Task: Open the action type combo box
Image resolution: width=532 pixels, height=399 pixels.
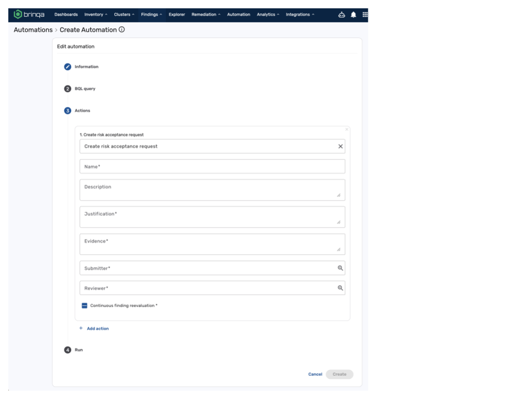Action: coord(212,146)
